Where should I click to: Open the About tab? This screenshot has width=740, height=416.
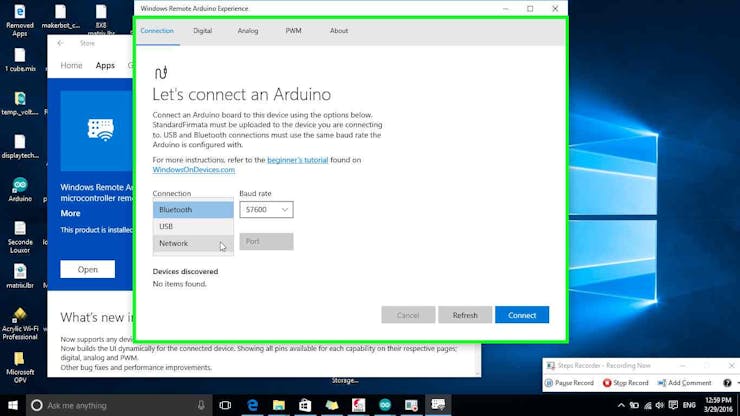pos(339,31)
